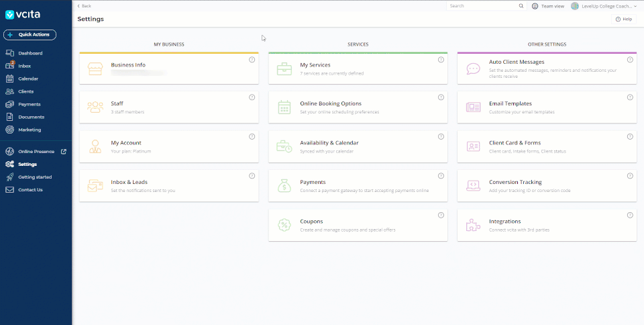Click '7 services are currently defined' text
The width and height of the screenshot is (644, 325).
click(x=332, y=74)
